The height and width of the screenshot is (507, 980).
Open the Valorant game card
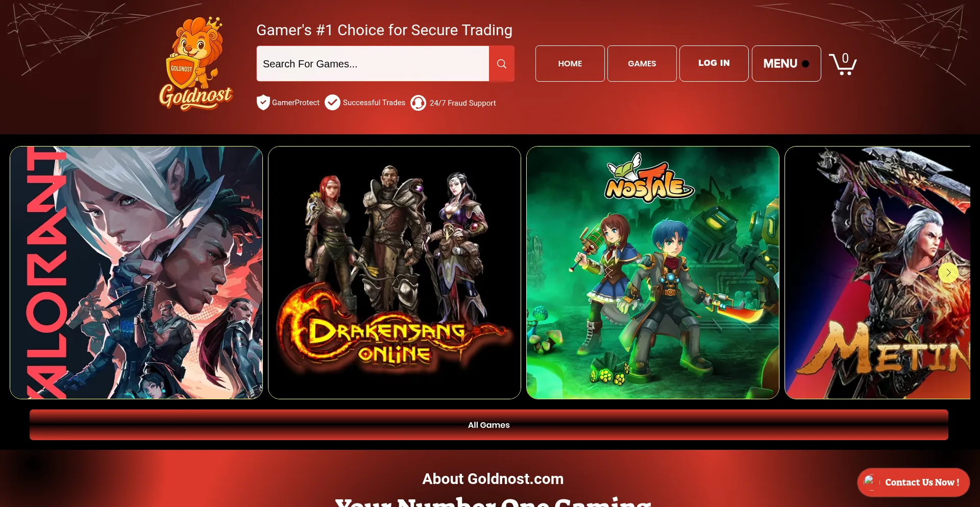tap(136, 273)
